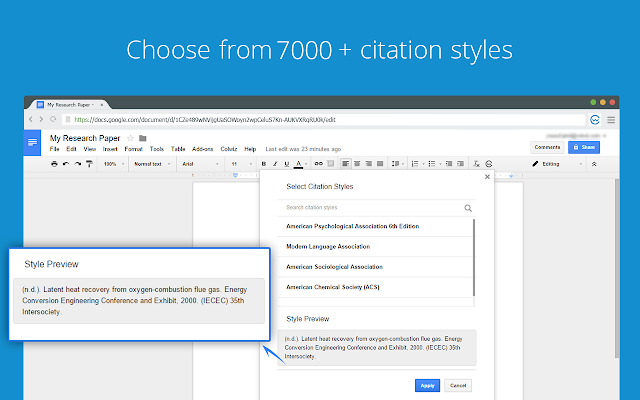Click the Comments button
The height and width of the screenshot is (400, 640).
tap(547, 147)
